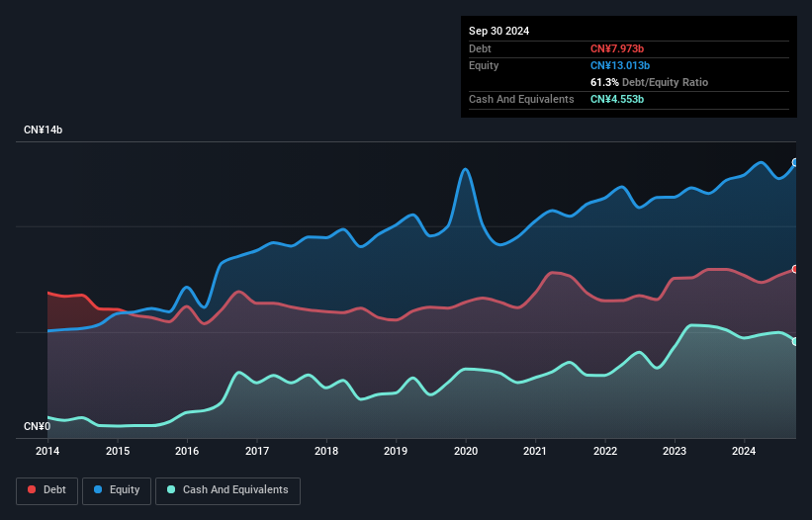Click the red Debt endpoint marker

[x=795, y=269]
